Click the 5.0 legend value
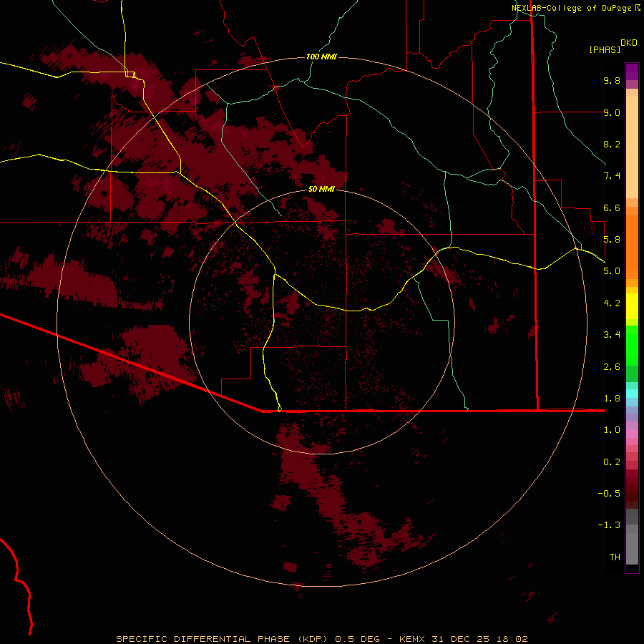 click(612, 271)
